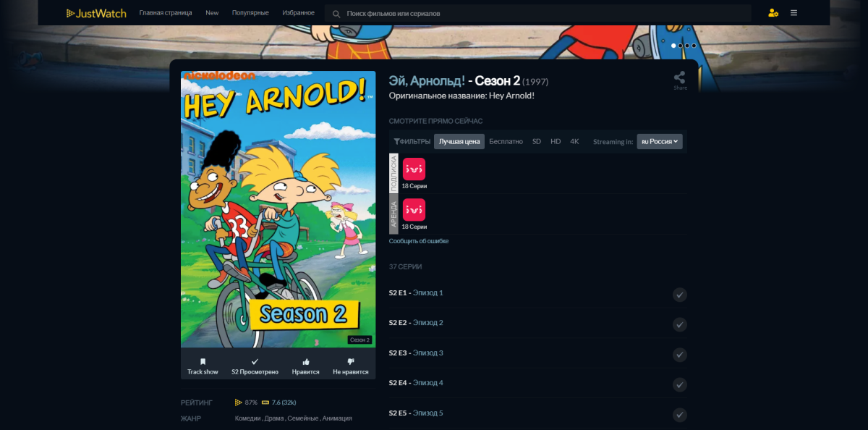Image resolution: width=868 pixels, height=430 pixels.
Task: Click the Сообщить об ошибке link
Action: tap(419, 241)
